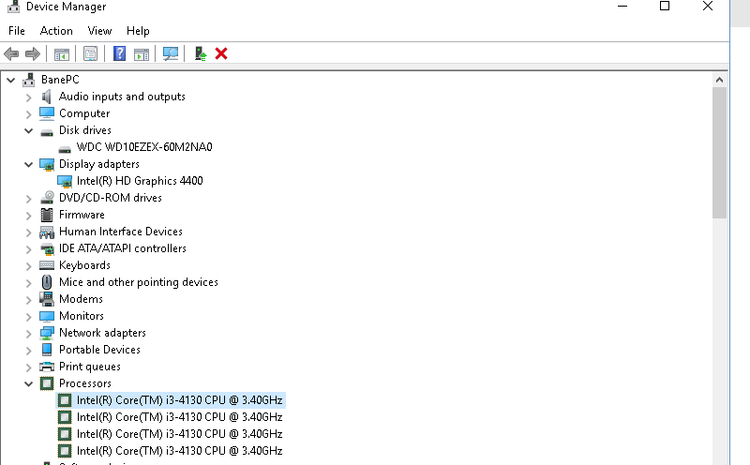The image size is (750, 465).
Task: Click the Processors category icon
Action: [46, 383]
